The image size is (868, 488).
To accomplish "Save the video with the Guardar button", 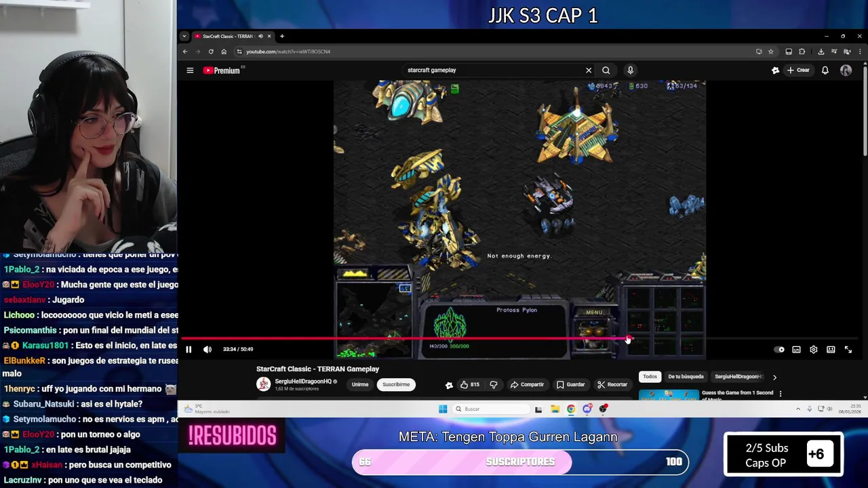I will pyautogui.click(x=570, y=385).
